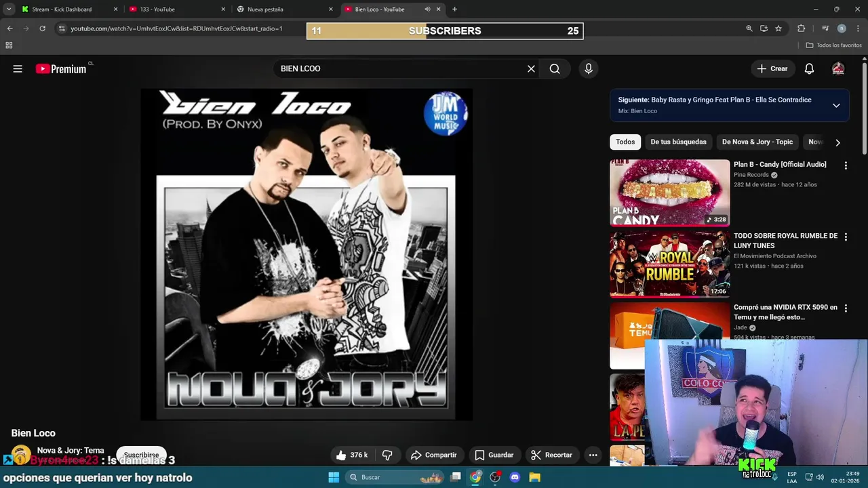
Task: Go back in browser history
Action: 9,28
